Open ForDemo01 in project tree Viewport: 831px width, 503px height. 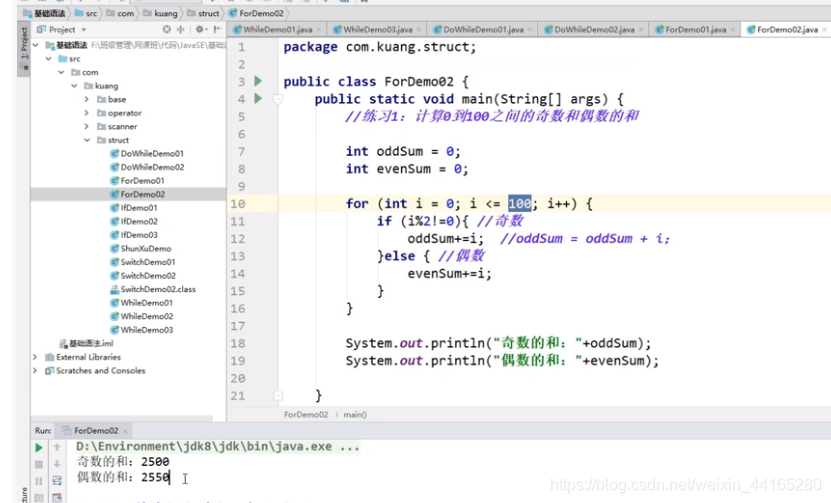(x=137, y=181)
